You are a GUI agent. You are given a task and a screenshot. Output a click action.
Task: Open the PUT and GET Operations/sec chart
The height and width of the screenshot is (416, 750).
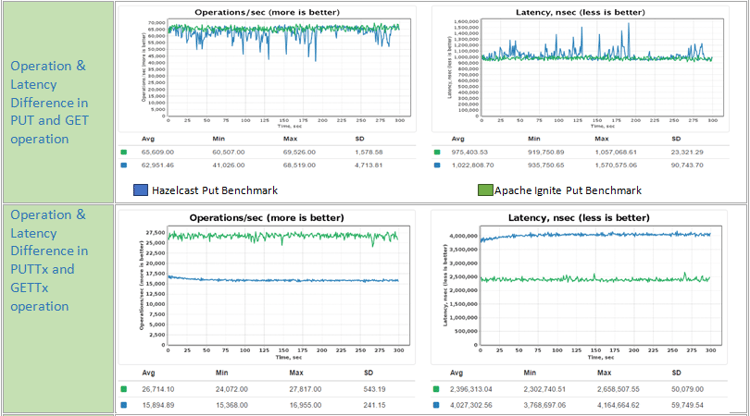267,69
